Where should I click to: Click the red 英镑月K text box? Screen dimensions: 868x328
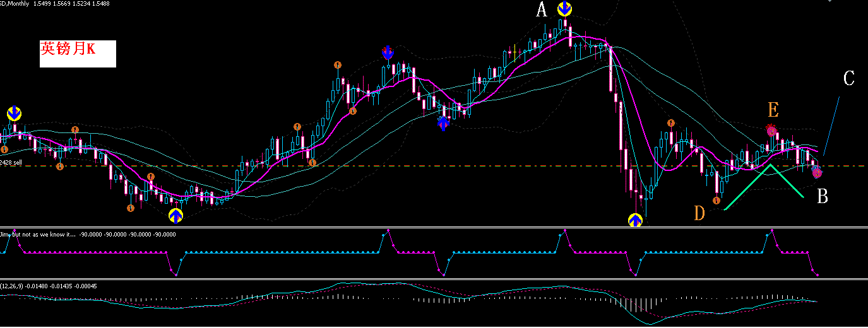coord(78,54)
